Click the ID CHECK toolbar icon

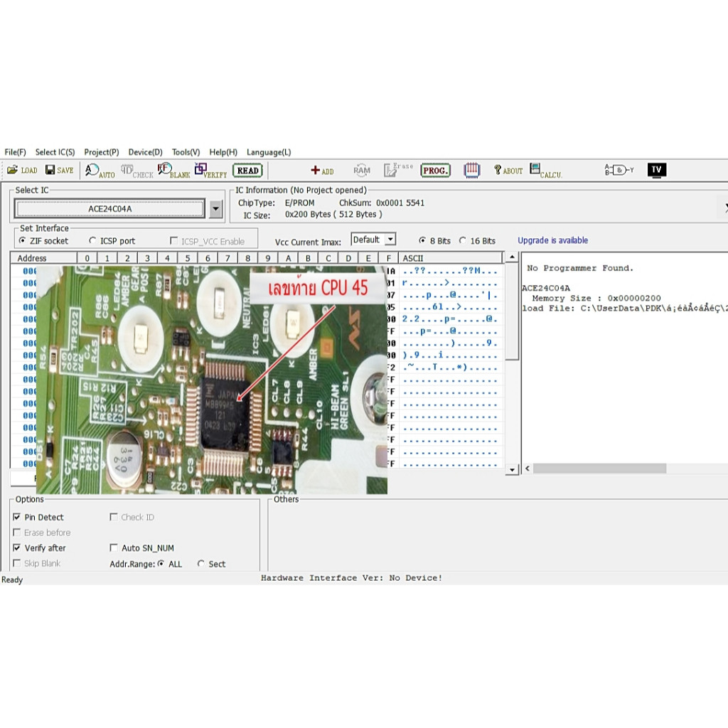pos(136,171)
